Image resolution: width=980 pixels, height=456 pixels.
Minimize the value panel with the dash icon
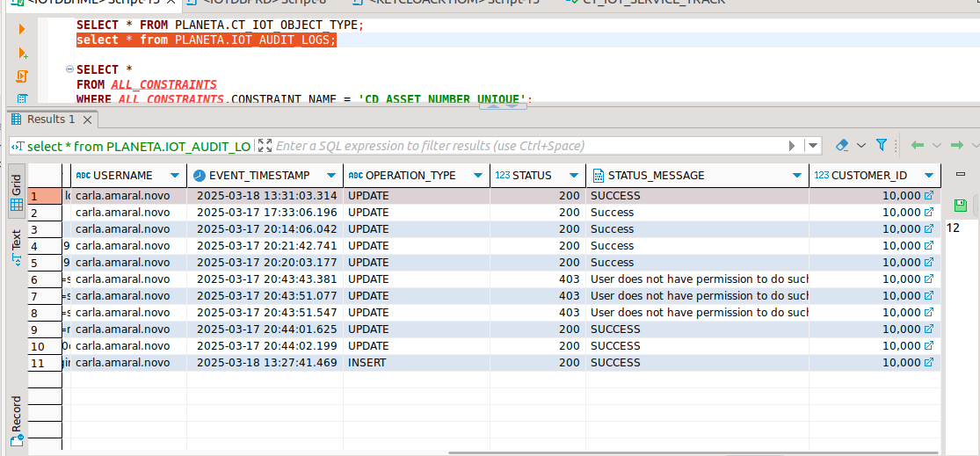(x=960, y=176)
